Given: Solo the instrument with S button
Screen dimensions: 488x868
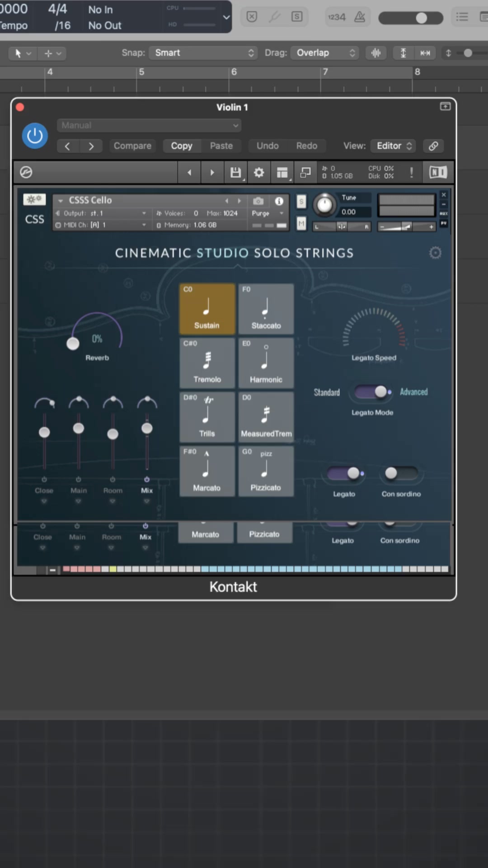Looking at the screenshot, I should [301, 202].
